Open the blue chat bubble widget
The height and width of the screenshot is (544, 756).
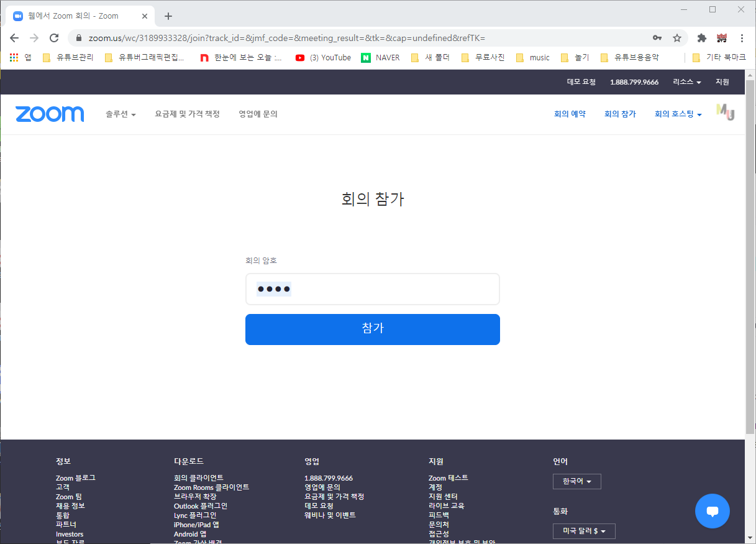713,511
